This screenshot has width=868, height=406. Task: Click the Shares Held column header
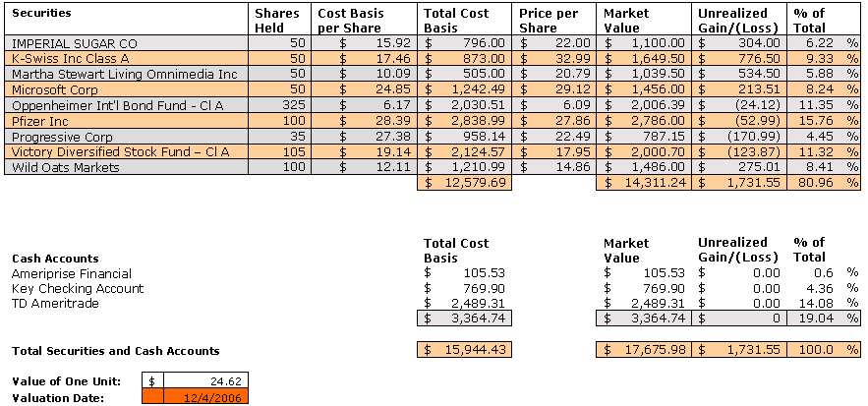279,21
